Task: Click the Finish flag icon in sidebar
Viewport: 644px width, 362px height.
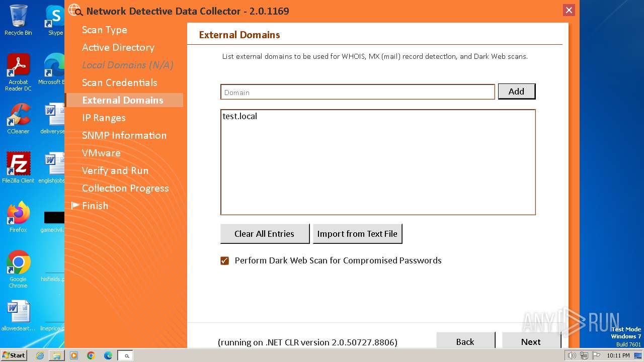Action: [75, 205]
